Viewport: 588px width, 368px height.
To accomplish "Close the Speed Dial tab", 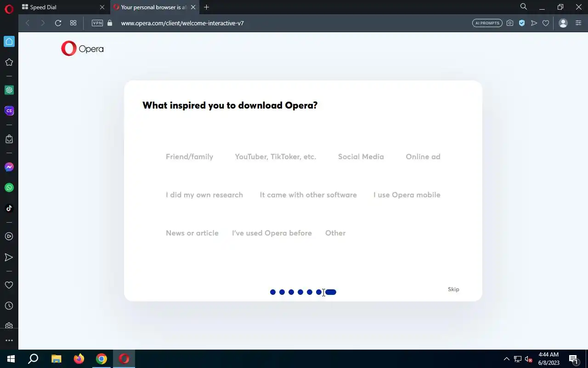I will (x=102, y=7).
